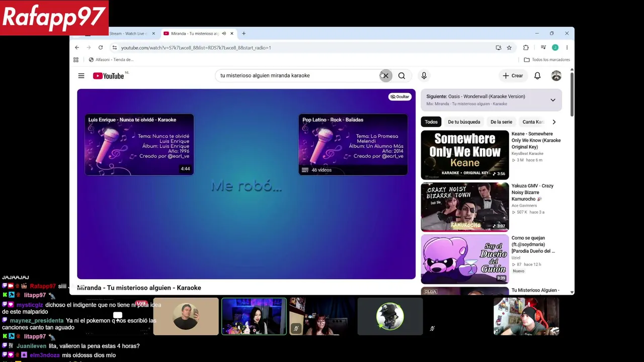Open Somewhere Only We Know karaoke thumbnail

pyautogui.click(x=465, y=155)
